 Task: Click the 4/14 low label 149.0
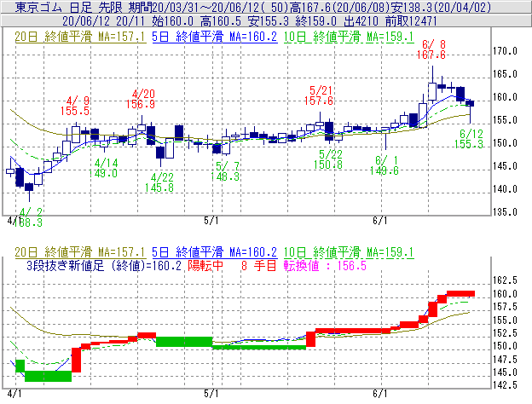point(103,168)
